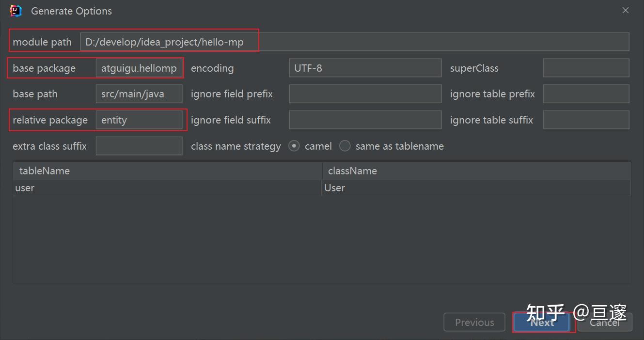This screenshot has height=340, width=644.
Task: Click the ignore field prefix input
Action: (365, 94)
